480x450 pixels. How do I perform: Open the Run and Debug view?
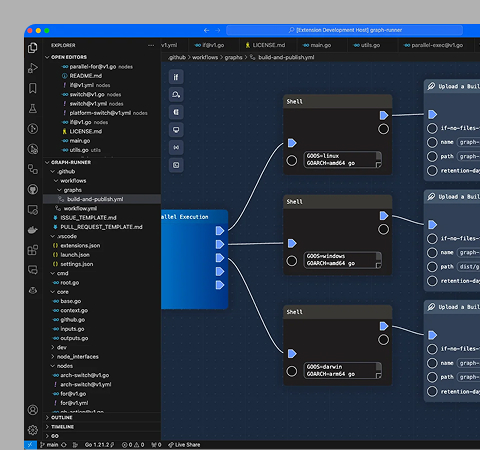[33, 68]
